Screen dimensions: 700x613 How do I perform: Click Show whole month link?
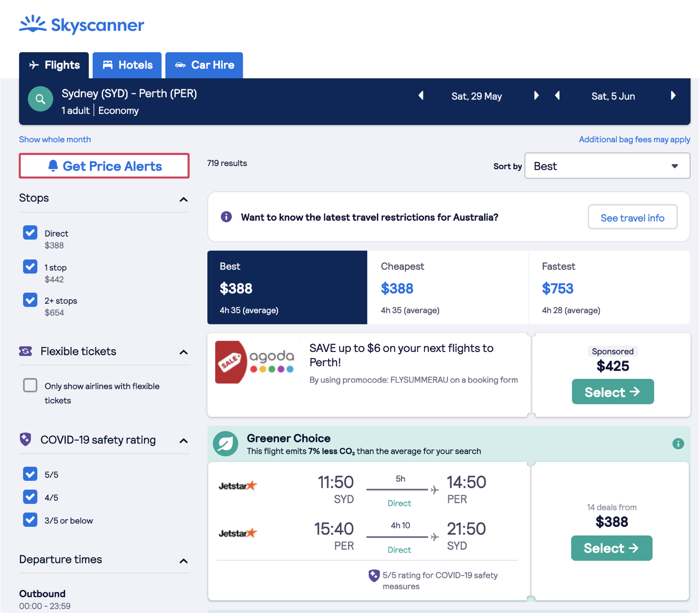55,139
